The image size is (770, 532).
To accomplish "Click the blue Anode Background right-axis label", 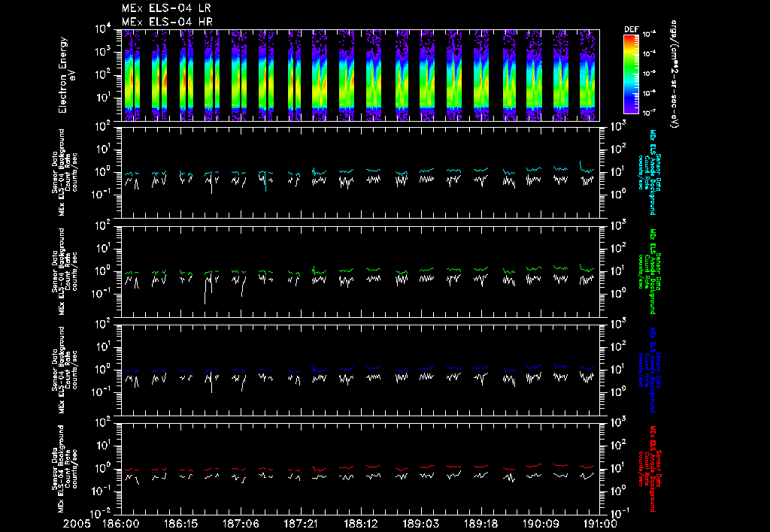I will (x=649, y=370).
